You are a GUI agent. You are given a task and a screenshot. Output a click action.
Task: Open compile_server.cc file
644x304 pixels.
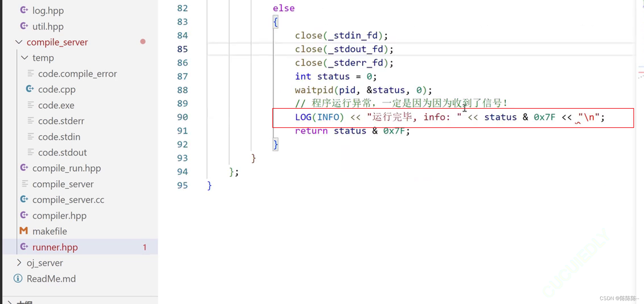pyautogui.click(x=68, y=200)
